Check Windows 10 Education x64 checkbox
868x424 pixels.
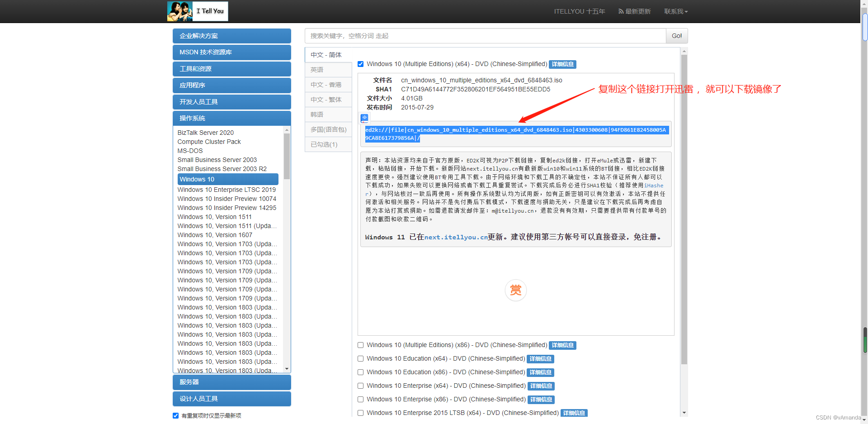click(361, 359)
